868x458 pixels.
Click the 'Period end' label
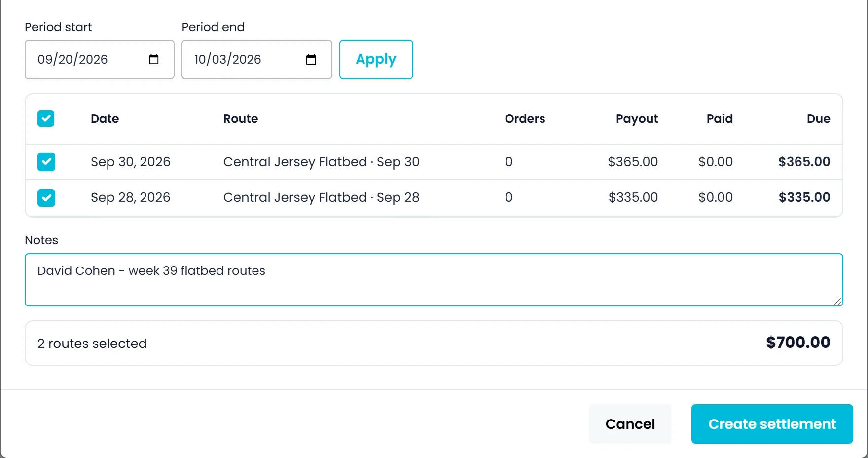pos(213,27)
